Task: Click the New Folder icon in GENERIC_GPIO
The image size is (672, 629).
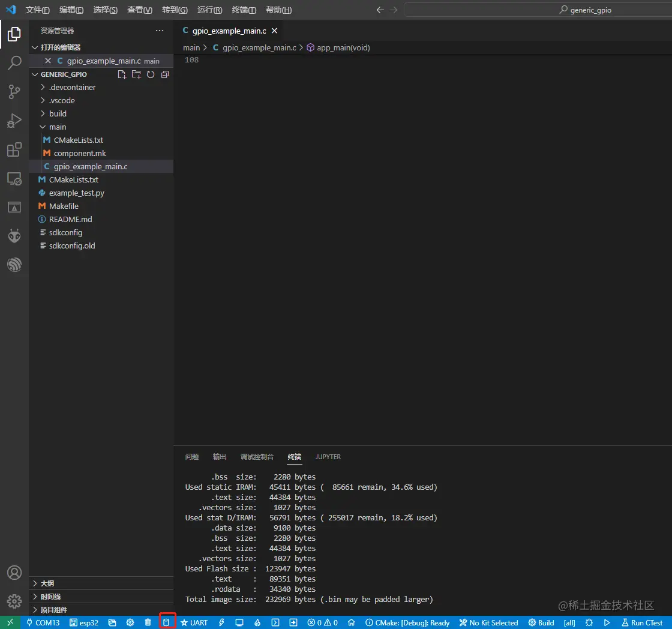Action: click(x=136, y=74)
